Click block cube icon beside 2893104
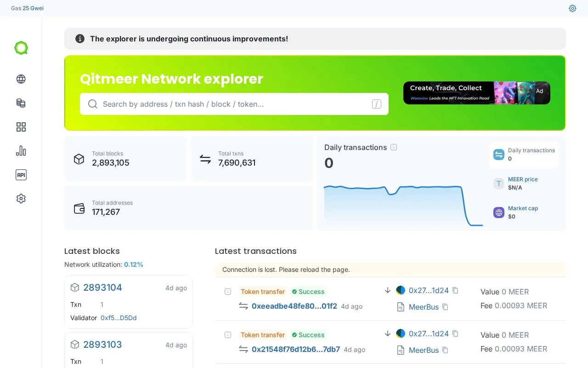This screenshot has width=588, height=368. pos(75,287)
